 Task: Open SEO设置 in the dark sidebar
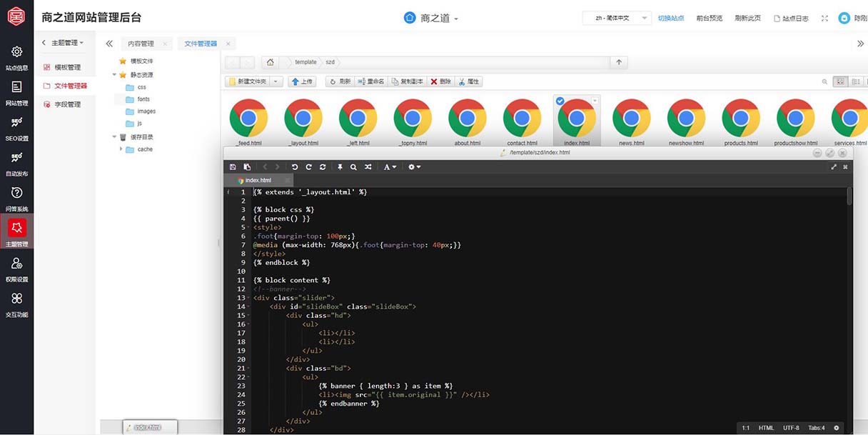tap(16, 129)
